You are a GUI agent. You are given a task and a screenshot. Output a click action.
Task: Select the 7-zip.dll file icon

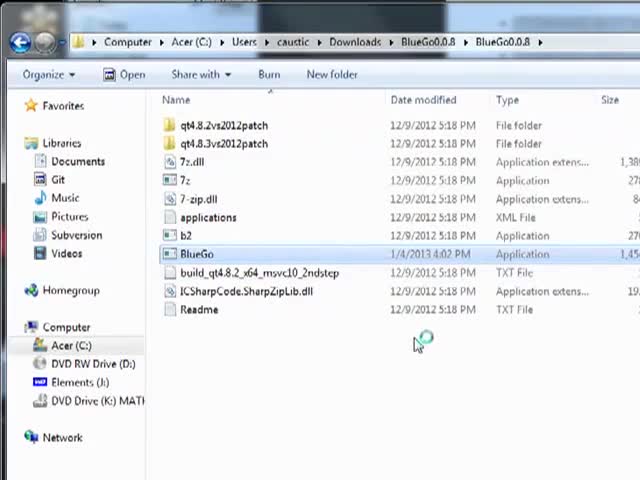click(x=170, y=199)
